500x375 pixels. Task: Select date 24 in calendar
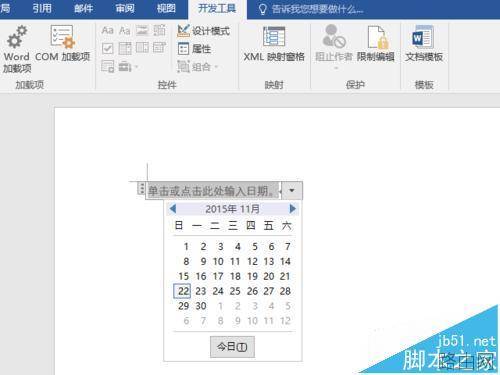point(218,291)
